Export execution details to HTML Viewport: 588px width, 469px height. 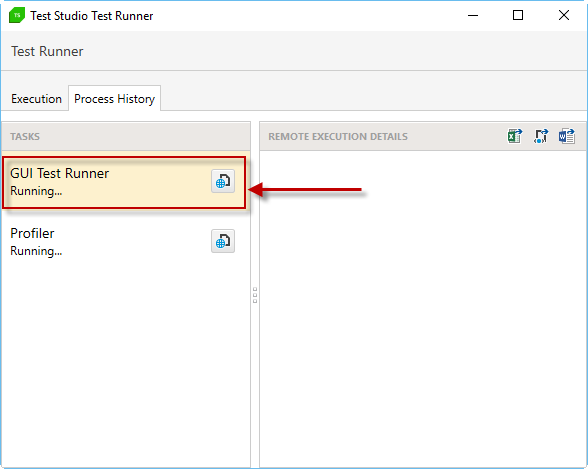click(541, 136)
